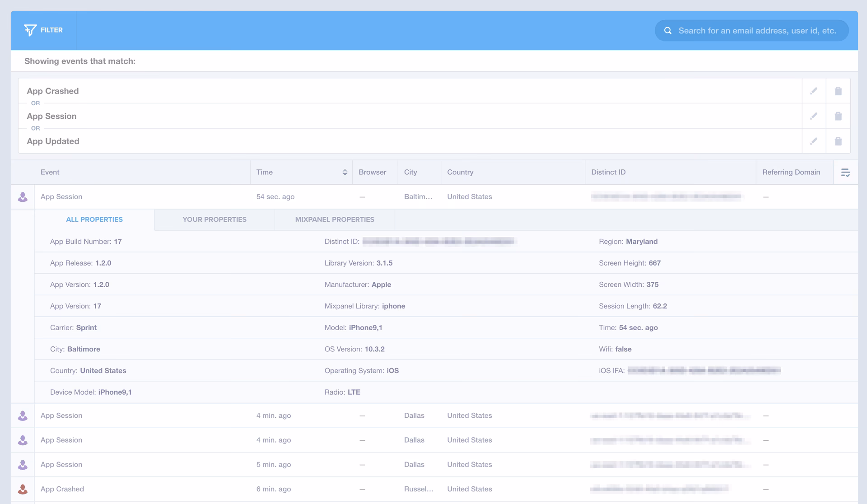Select the App Release: 1.2.0 property
Screen dimensions: 867x504
coord(80,263)
